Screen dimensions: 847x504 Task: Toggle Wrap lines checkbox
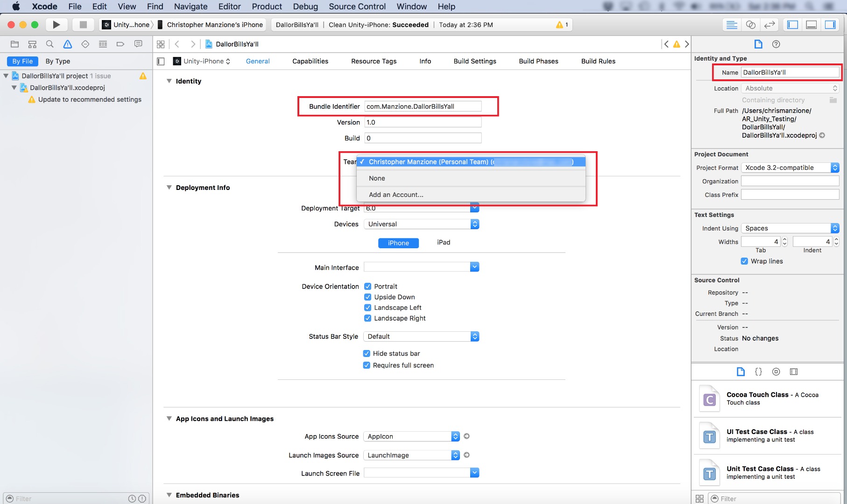pos(744,261)
